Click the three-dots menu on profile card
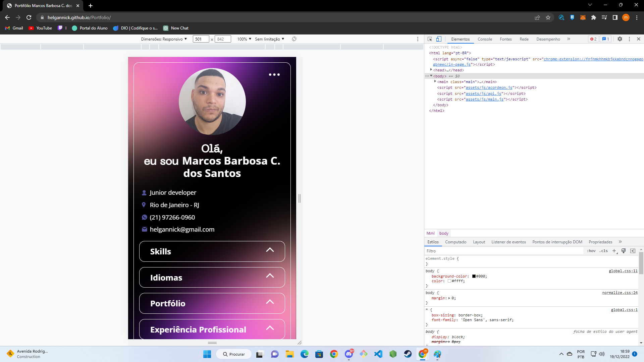644x362 pixels. 274,75
